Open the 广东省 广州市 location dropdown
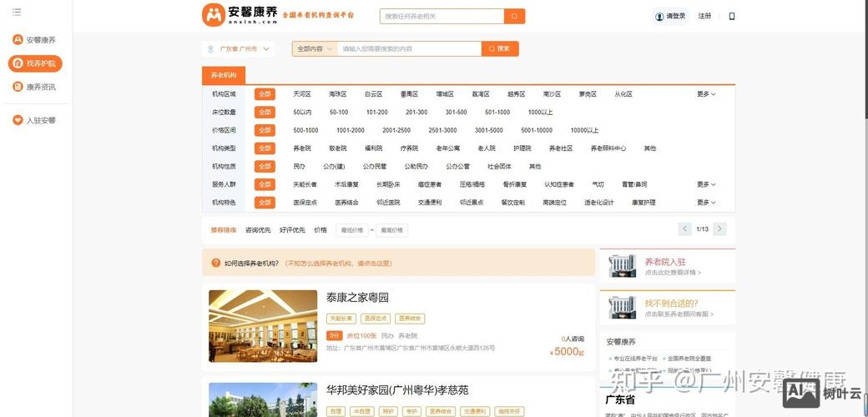Image resolution: width=868 pixels, height=417 pixels. pyautogui.click(x=238, y=48)
